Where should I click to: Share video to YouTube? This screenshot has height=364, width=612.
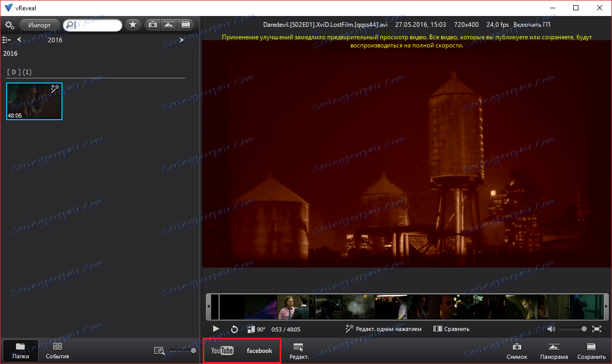[x=222, y=351]
